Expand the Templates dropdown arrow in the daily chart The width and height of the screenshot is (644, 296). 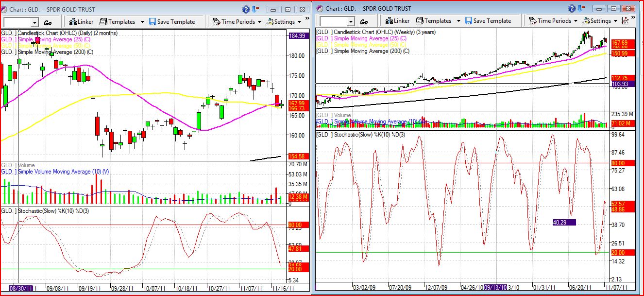(142, 22)
